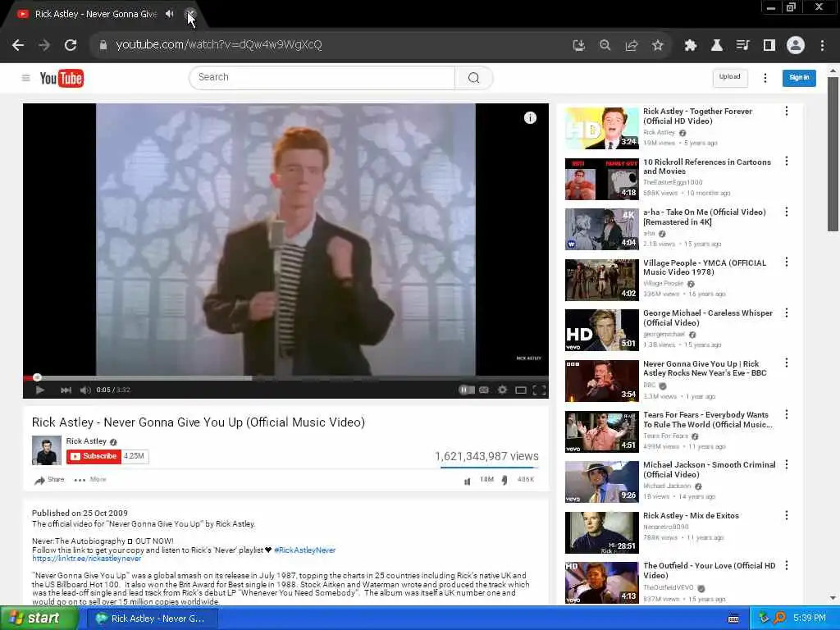This screenshot has height=630, width=840.
Task: Seek on the video progress bar
Action: tap(285, 377)
